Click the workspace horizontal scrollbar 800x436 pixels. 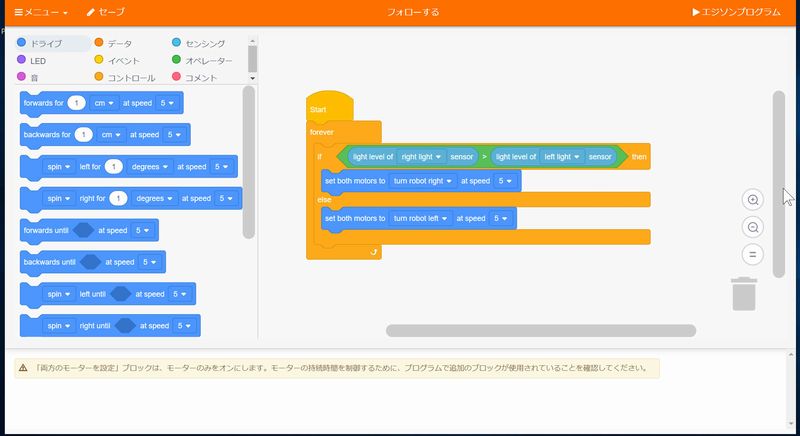point(540,330)
